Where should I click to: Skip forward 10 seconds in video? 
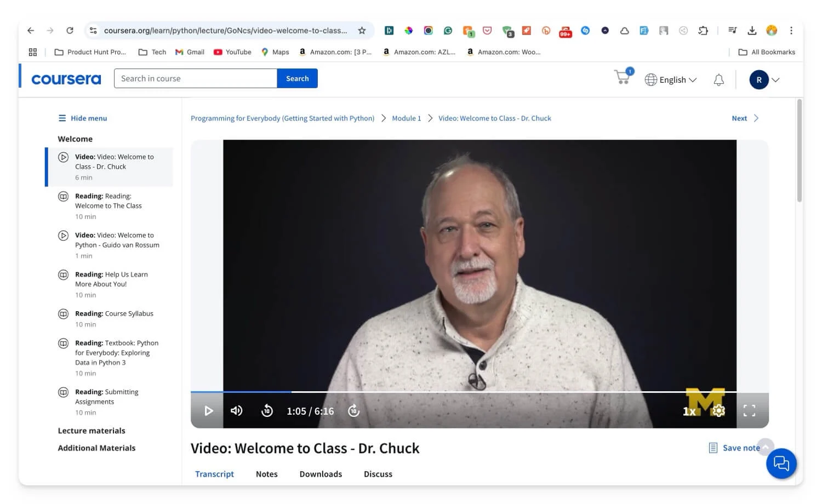click(354, 411)
